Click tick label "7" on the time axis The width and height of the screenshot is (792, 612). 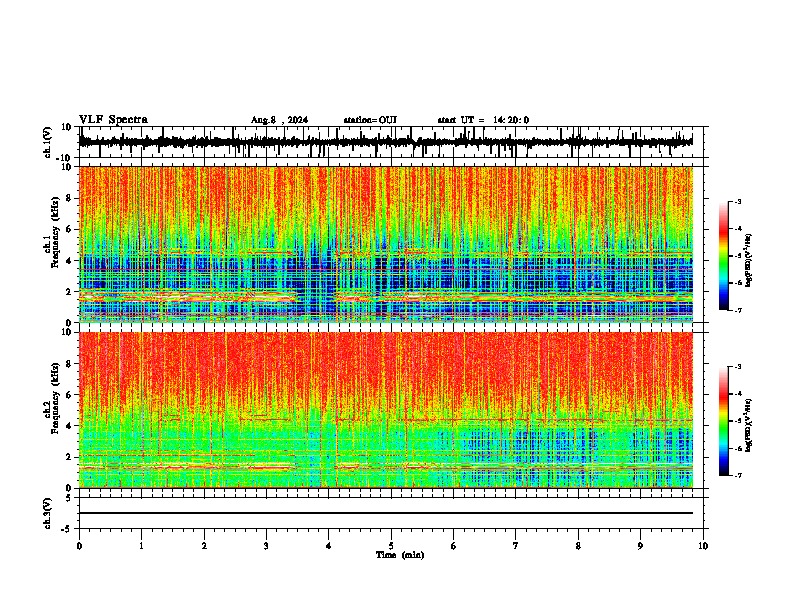pos(516,546)
